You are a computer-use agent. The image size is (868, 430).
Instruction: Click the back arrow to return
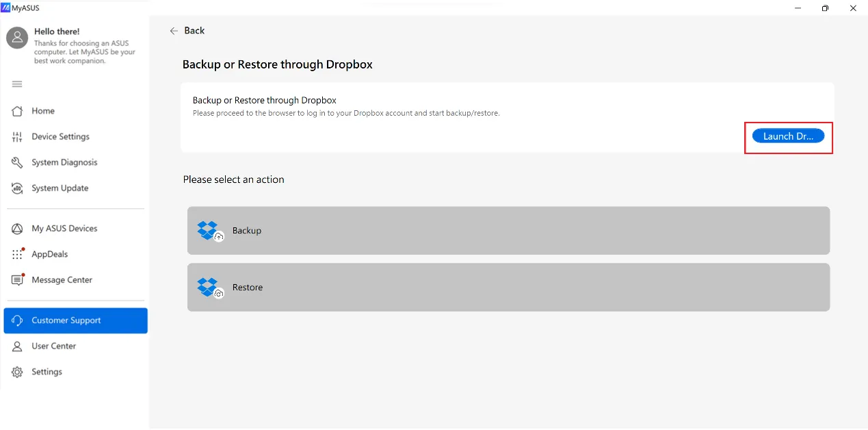tap(174, 31)
